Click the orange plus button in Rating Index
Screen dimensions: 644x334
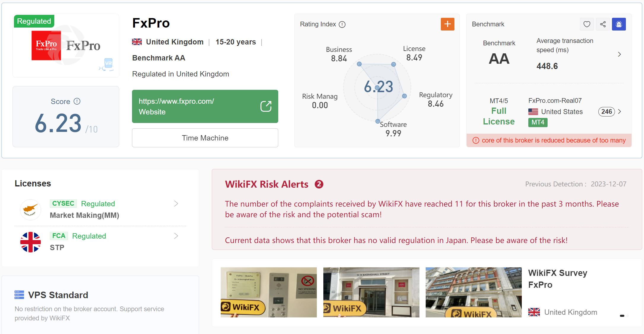(x=447, y=24)
